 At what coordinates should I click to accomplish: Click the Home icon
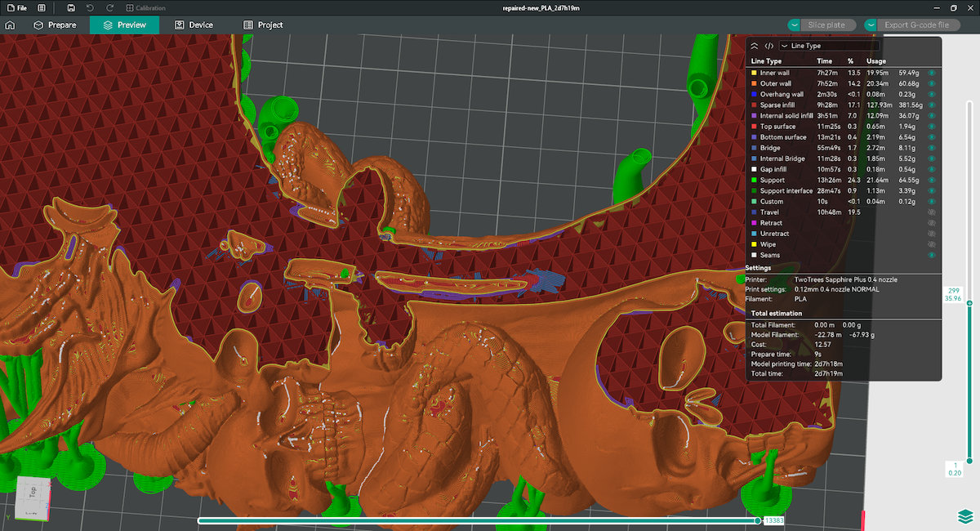[x=10, y=25]
